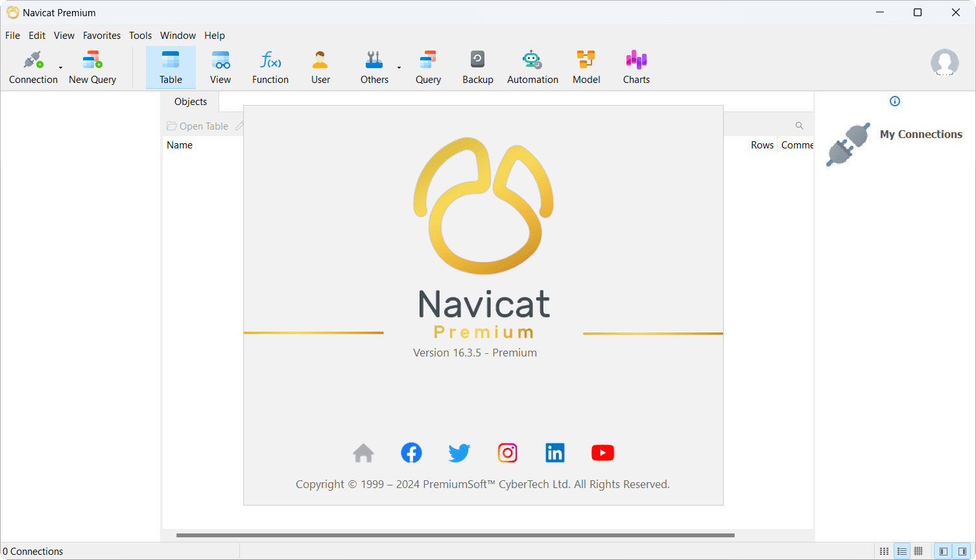Maximize the Navicat Premium window

(918, 12)
